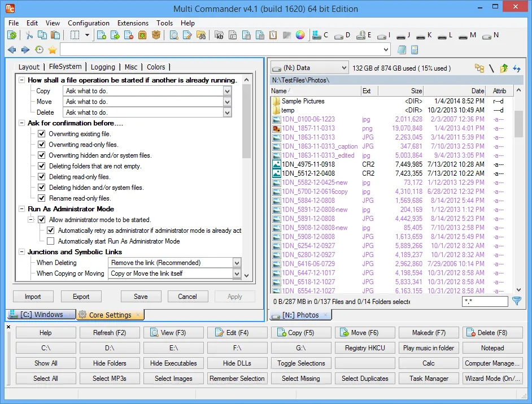Click the blue Back arrow icon
Image resolution: width=532 pixels, height=404 pixels.
[x=12, y=50]
